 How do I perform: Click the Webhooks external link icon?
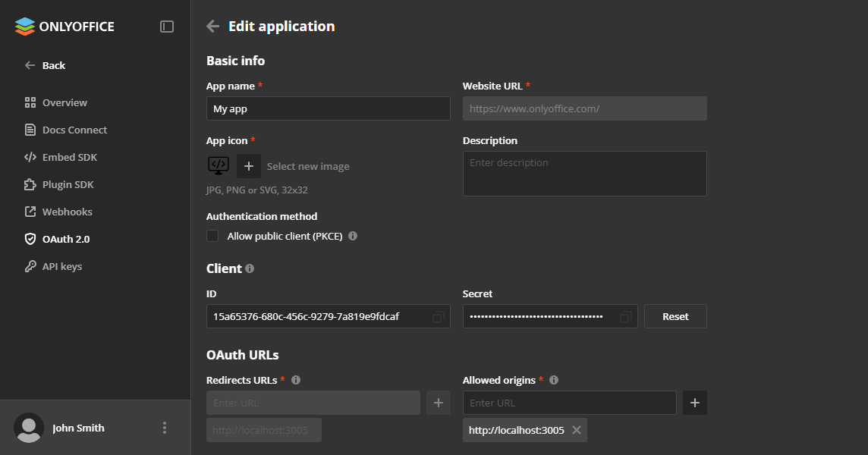[30, 212]
